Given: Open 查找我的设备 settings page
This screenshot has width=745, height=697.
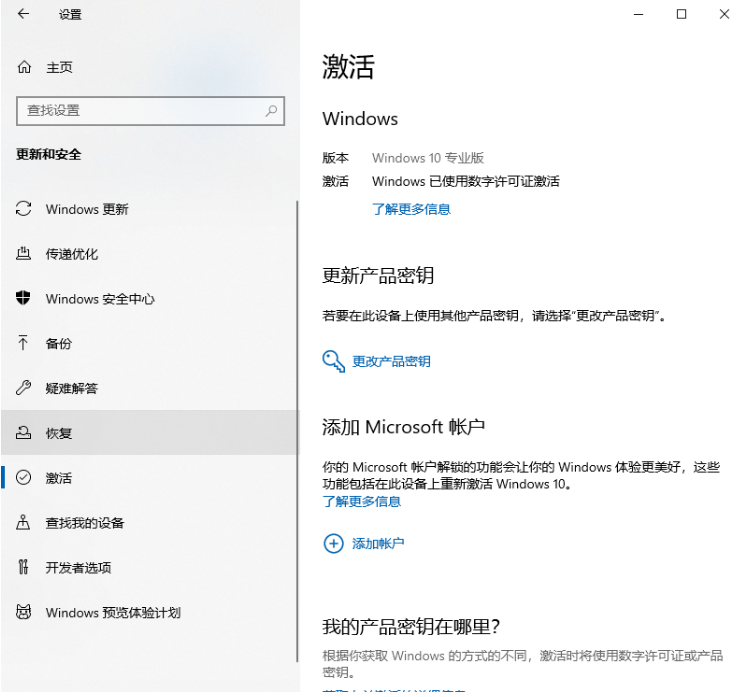Looking at the screenshot, I should coord(85,523).
